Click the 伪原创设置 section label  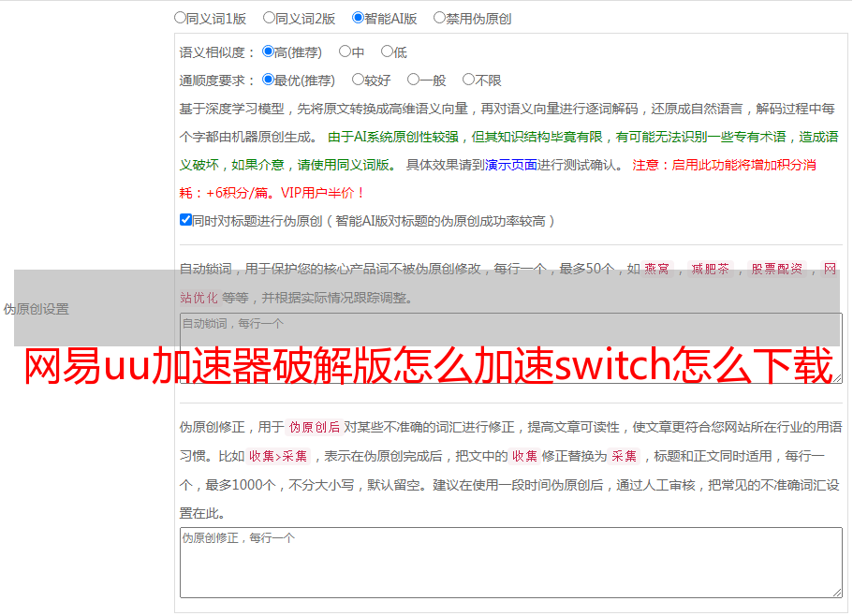point(37,309)
